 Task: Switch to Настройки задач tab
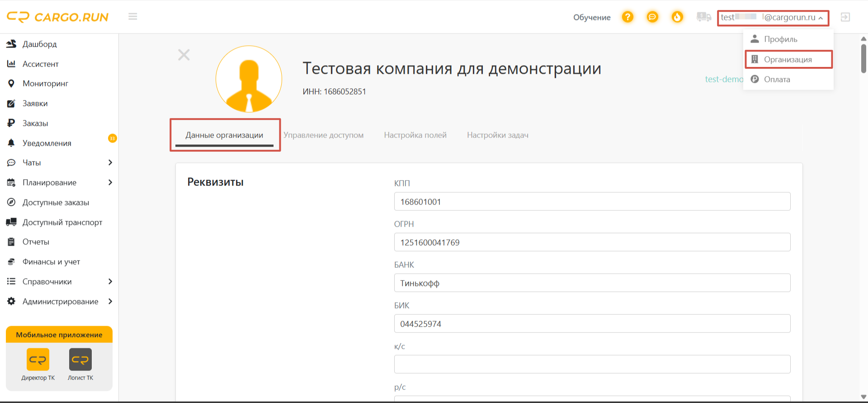click(497, 135)
